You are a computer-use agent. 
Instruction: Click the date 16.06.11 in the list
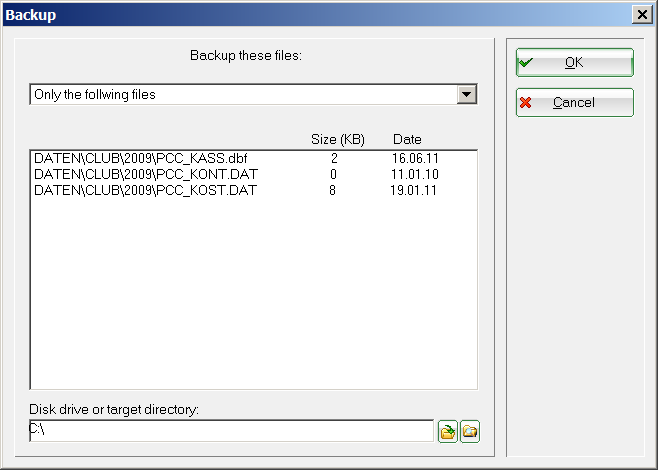[414, 158]
